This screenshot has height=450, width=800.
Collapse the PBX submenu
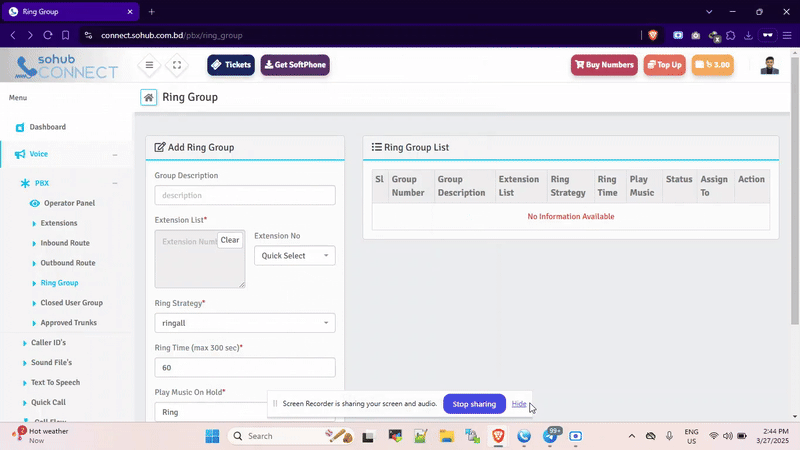point(115,183)
